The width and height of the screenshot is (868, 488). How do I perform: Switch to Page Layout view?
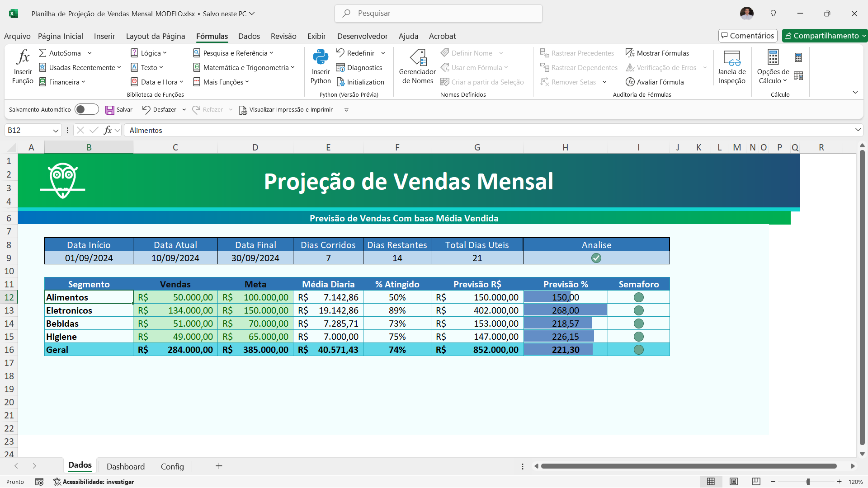[x=733, y=482]
